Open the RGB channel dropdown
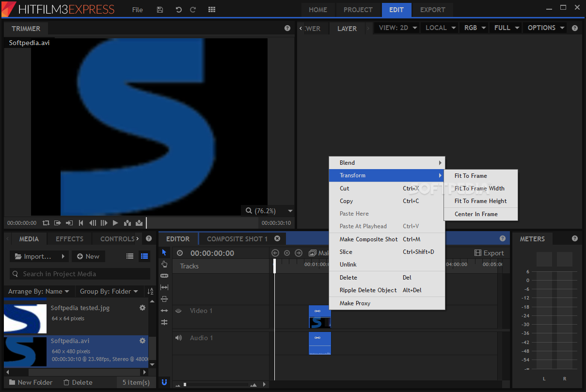586x392 pixels. (x=474, y=28)
